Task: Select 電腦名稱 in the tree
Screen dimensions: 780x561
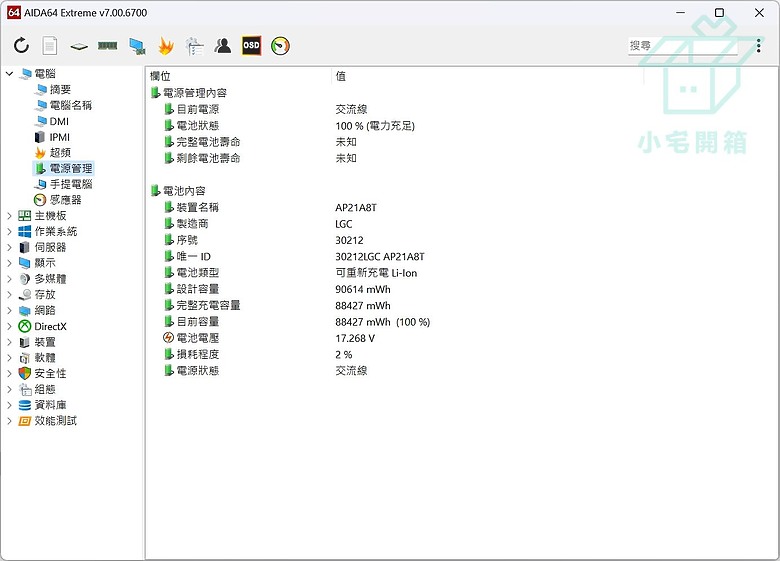Action: tap(71, 105)
